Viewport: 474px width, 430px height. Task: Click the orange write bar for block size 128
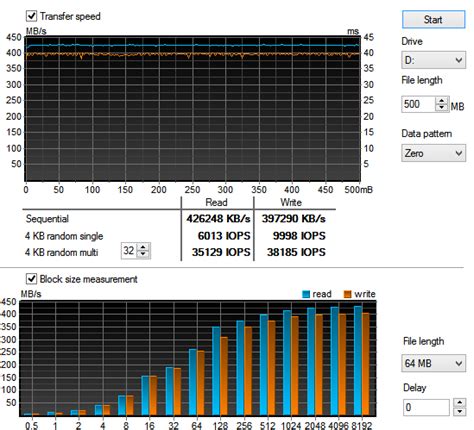(224, 376)
